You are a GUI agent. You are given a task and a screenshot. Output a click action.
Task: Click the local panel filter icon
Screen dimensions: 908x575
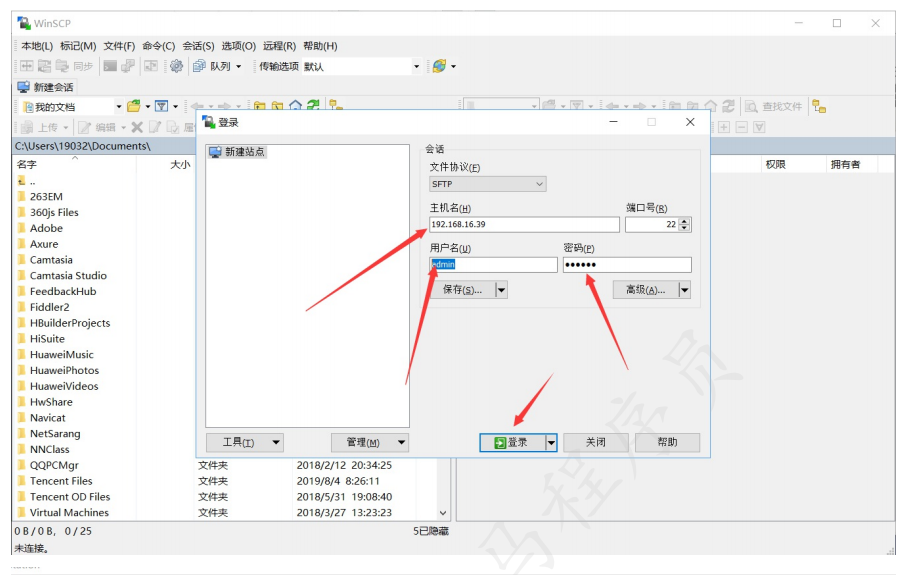click(162, 106)
